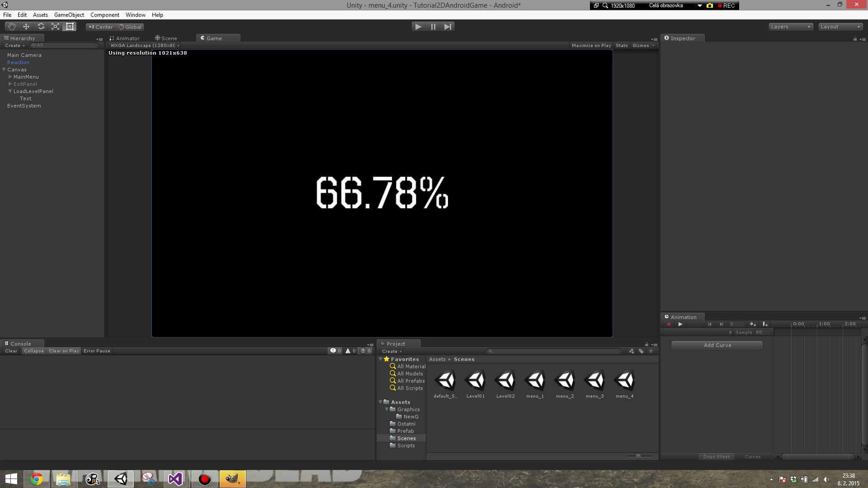Open the Layers dropdown
Screen dimensions: 868x488
[791, 27]
